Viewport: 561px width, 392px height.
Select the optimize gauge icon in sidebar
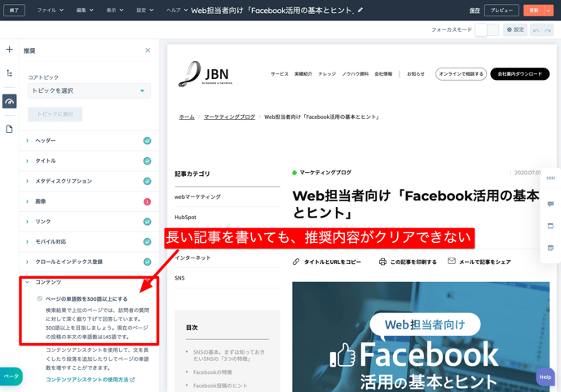click(x=9, y=102)
